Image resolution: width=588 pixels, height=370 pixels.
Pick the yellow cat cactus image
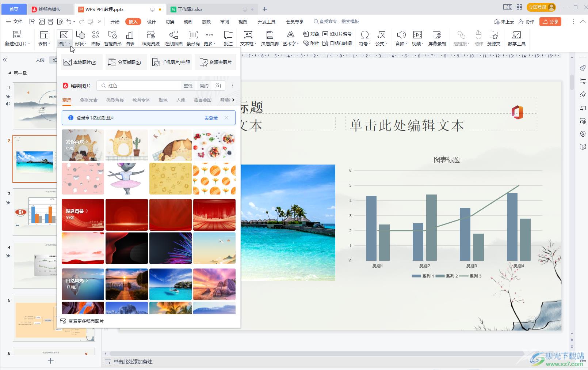127,145
